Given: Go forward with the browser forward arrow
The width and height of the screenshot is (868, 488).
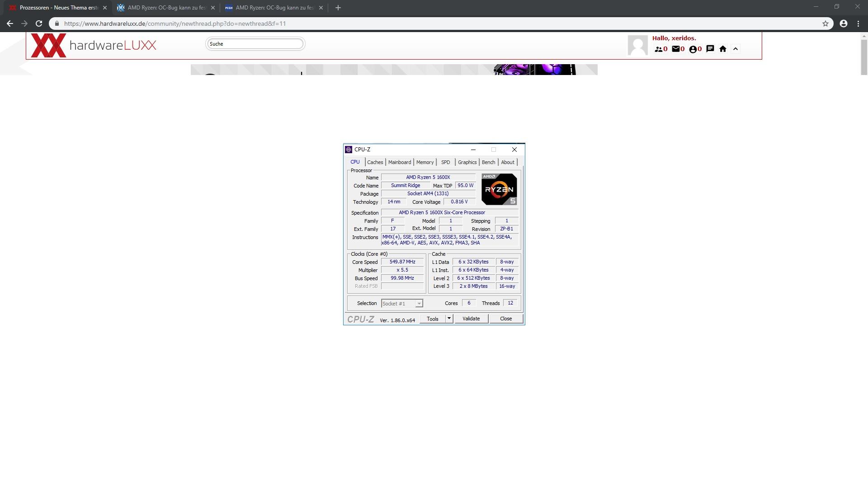Looking at the screenshot, I should 24,23.
